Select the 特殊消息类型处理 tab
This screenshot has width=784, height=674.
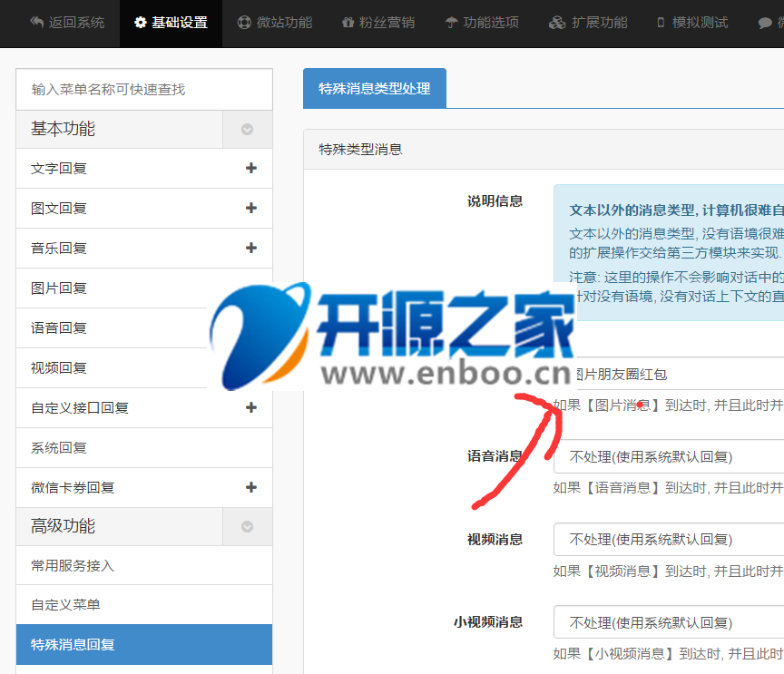[375, 89]
